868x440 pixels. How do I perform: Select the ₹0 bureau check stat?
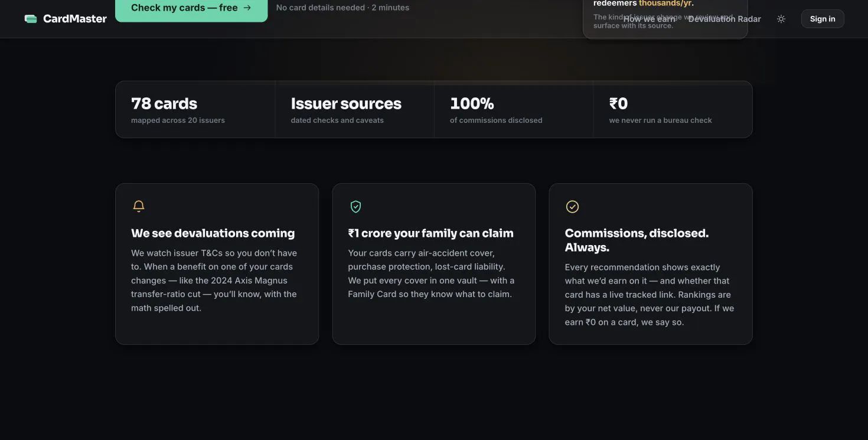(673, 109)
